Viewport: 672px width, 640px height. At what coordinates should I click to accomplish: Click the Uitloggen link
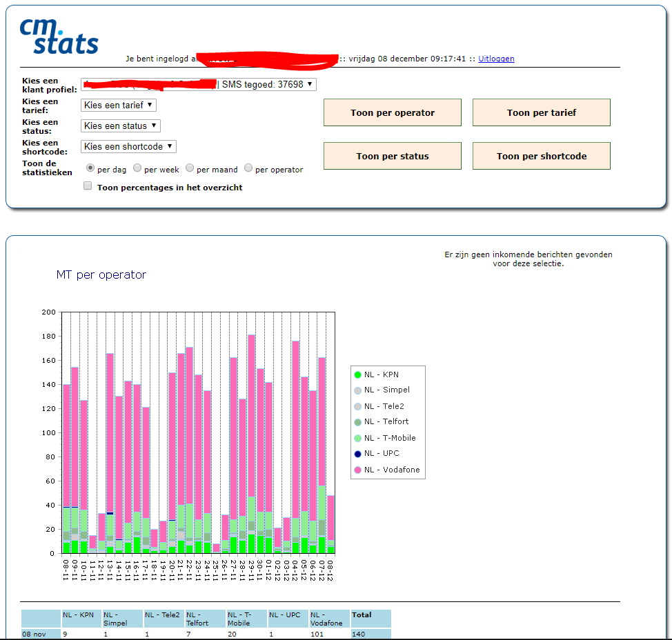(x=496, y=59)
